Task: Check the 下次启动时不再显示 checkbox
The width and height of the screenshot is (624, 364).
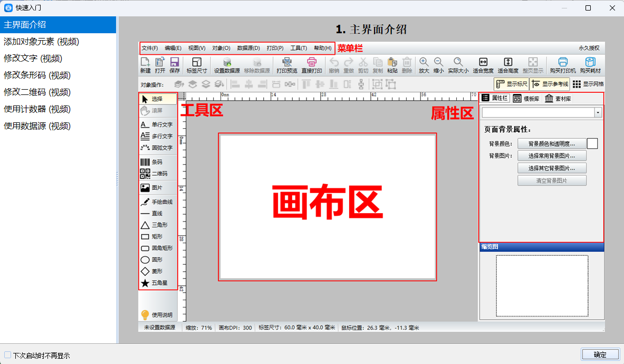Action: coord(7,355)
